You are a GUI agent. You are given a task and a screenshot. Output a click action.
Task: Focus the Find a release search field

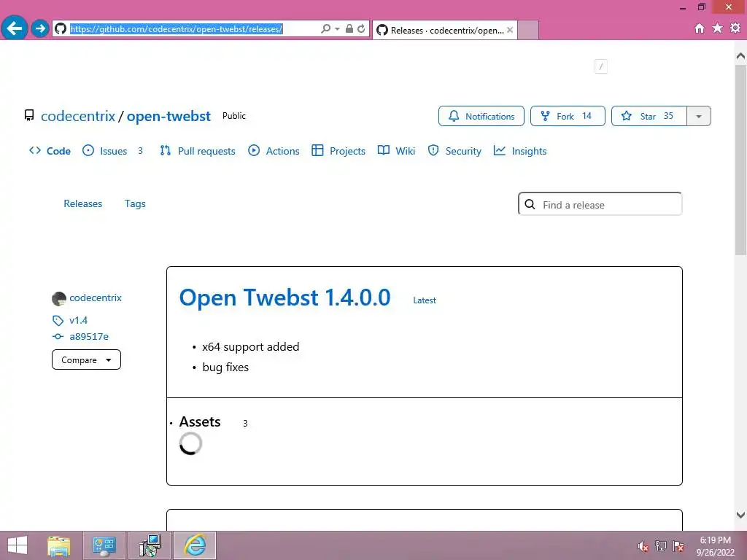click(600, 204)
